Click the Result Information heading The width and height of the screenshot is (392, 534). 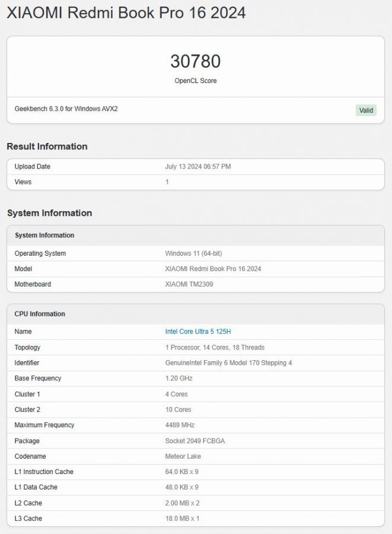point(47,147)
